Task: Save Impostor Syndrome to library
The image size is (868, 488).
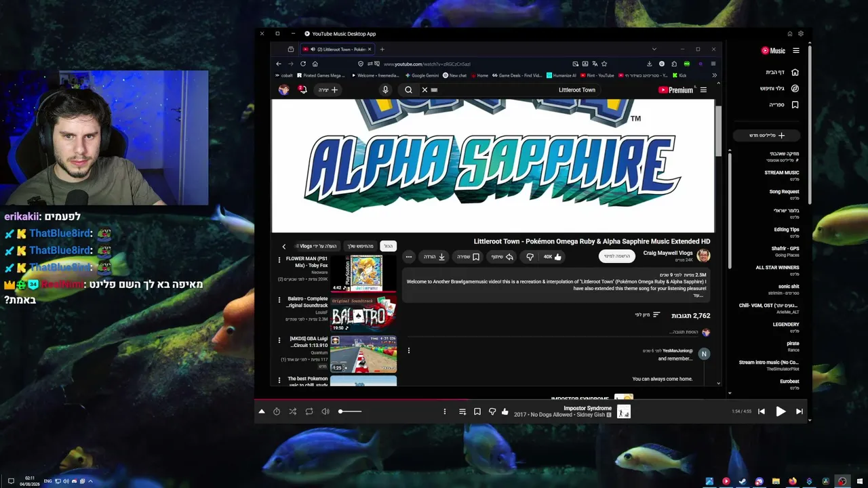Action: tap(477, 411)
